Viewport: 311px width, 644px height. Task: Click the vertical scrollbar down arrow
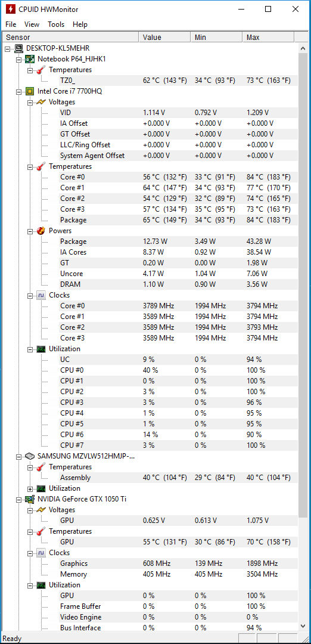[303, 626]
